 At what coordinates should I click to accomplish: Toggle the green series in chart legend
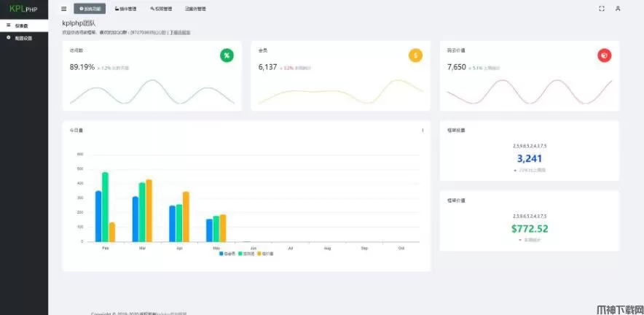(x=246, y=254)
